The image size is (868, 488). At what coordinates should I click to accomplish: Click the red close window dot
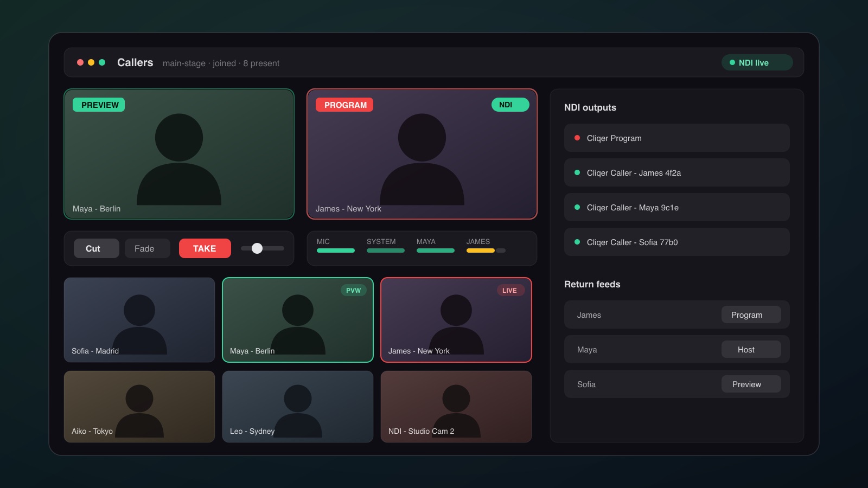tap(80, 62)
